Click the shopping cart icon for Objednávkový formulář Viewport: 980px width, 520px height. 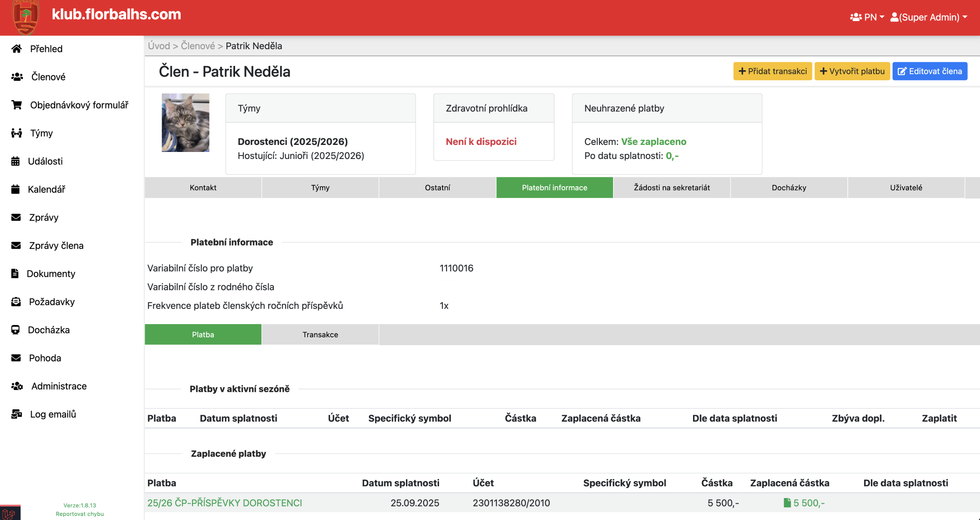tap(17, 105)
